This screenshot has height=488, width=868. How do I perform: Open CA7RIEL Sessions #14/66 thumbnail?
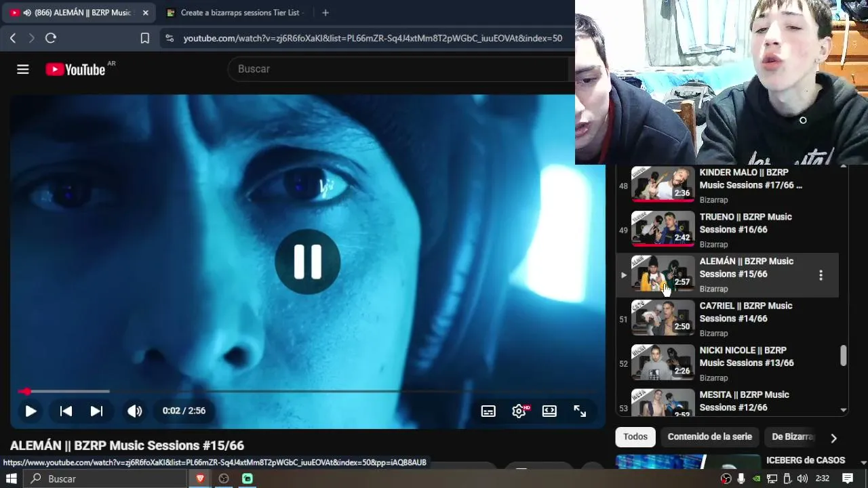point(663,318)
